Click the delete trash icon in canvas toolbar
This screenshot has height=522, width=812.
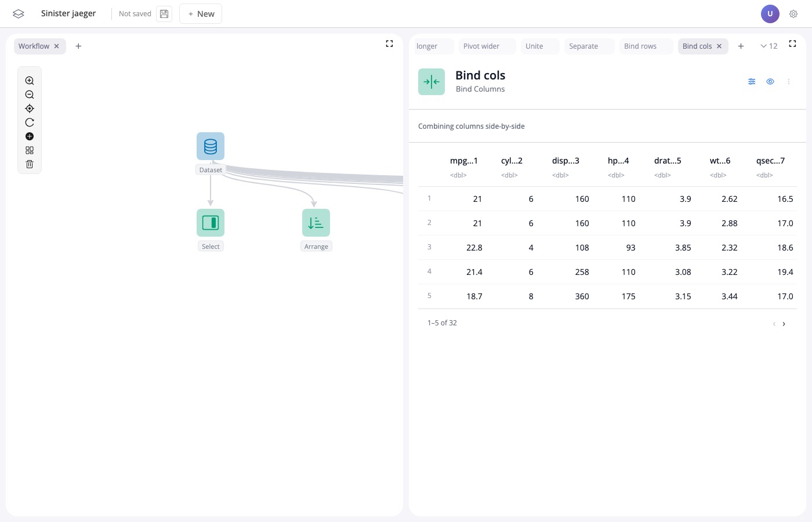pyautogui.click(x=29, y=164)
